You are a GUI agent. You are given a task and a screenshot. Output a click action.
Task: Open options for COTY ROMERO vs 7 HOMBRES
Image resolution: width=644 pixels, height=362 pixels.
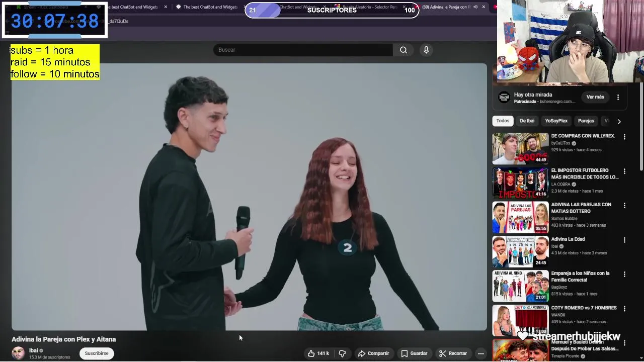[x=624, y=309]
